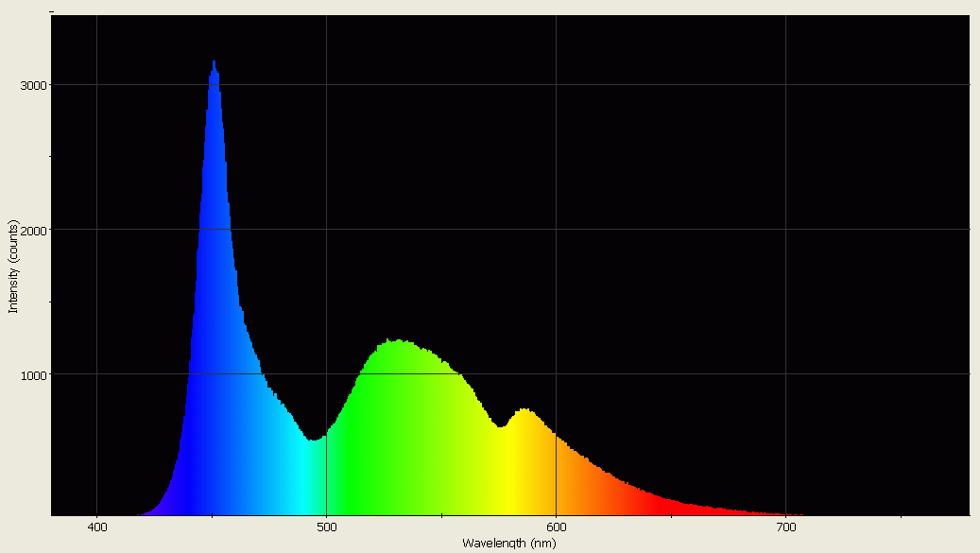980x553 pixels.
Task: Click the 500 tick label on the x-axis
Action: [327, 525]
